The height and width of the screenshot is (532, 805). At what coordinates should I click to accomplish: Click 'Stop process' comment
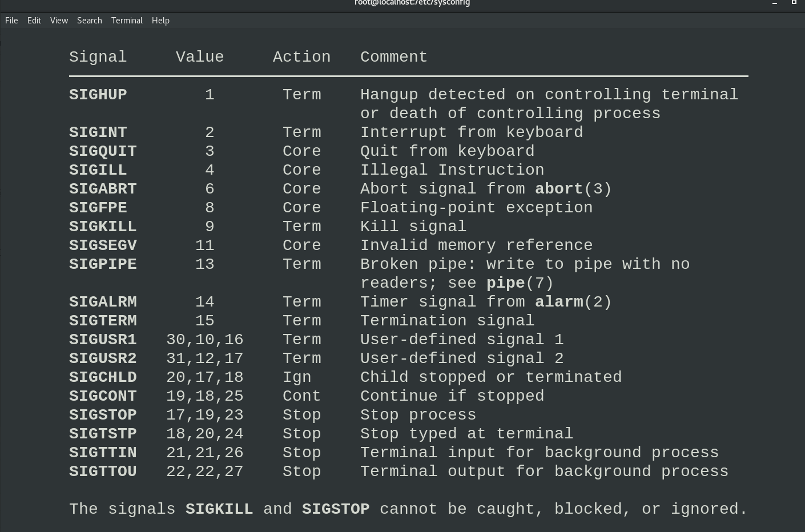418,415
